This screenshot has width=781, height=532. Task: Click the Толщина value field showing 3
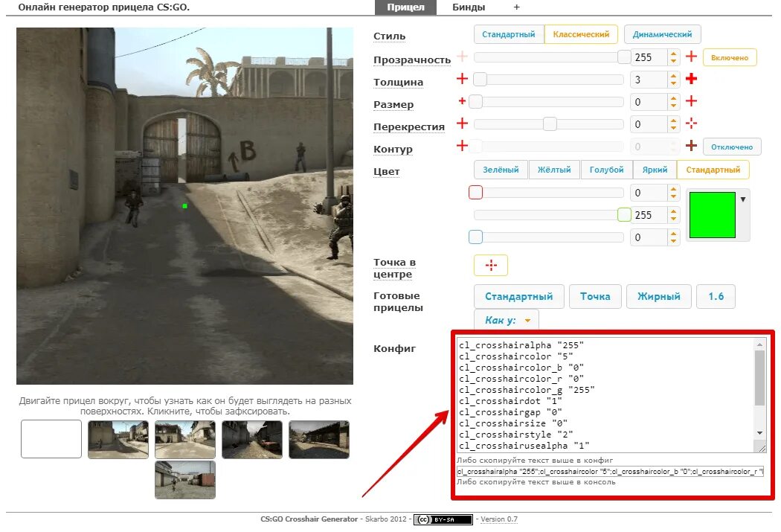(649, 80)
